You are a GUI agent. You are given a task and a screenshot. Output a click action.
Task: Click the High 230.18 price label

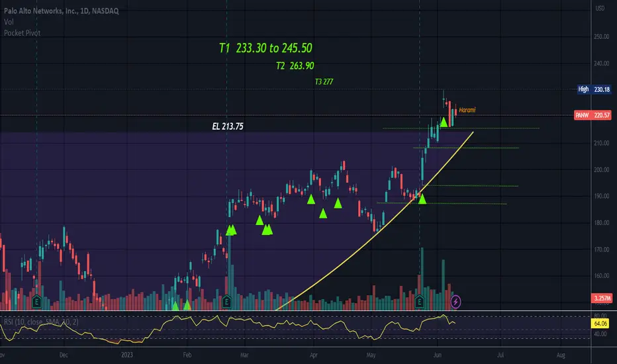594,89
